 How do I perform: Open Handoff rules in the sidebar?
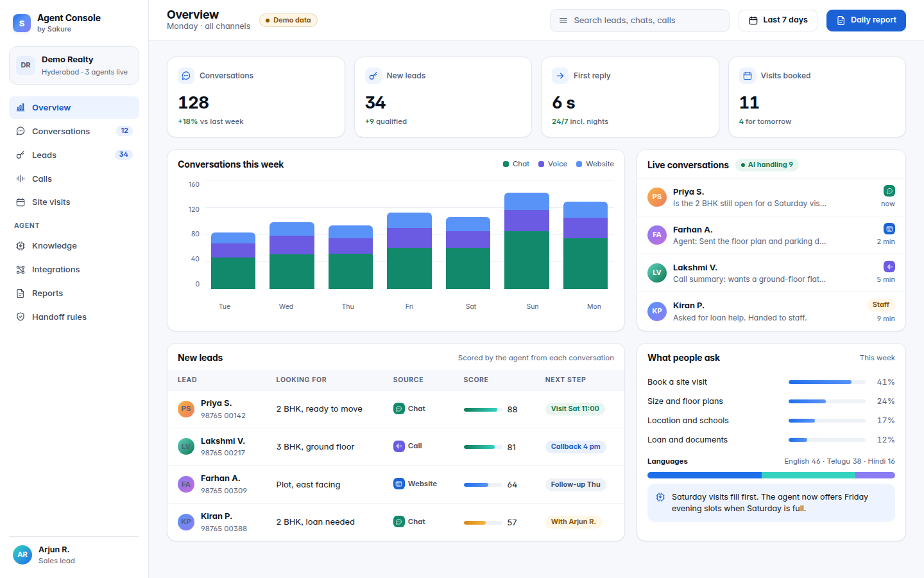click(74, 317)
